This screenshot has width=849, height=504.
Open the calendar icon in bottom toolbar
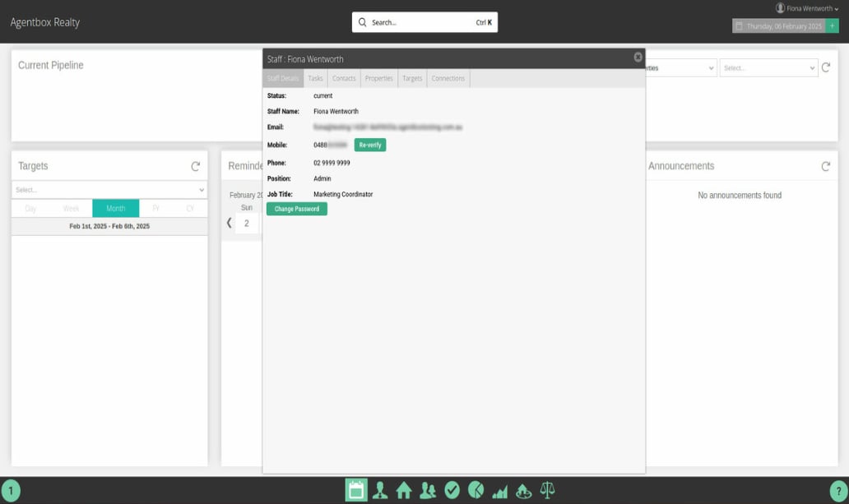(x=355, y=490)
